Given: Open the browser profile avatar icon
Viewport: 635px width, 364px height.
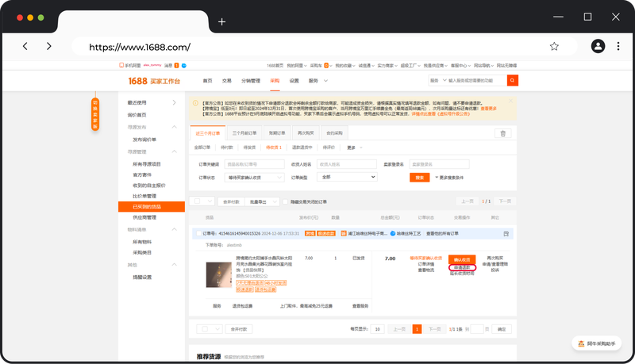Looking at the screenshot, I should tap(596, 47).
